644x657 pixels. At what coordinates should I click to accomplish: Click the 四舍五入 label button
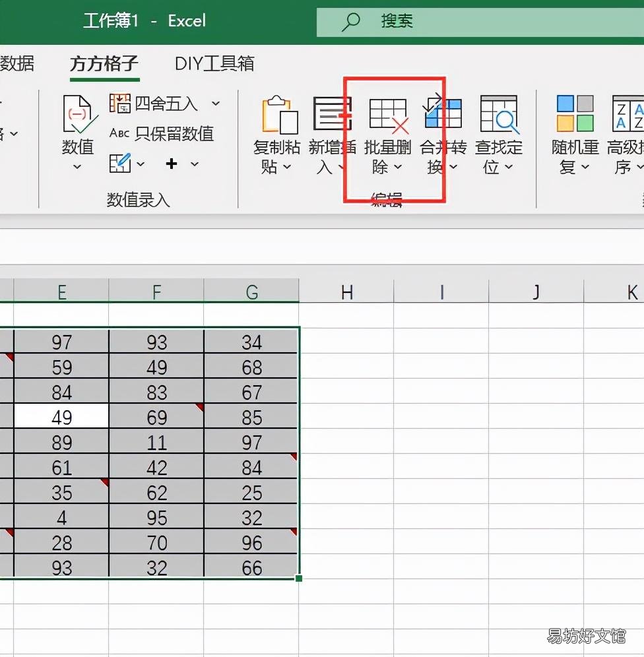[166, 104]
